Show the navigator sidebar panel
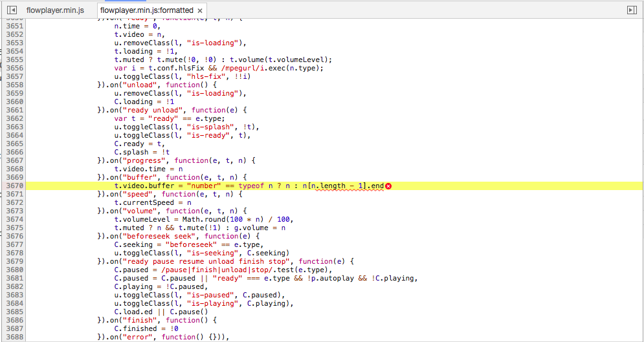This screenshot has height=342, width=644. click(12, 10)
